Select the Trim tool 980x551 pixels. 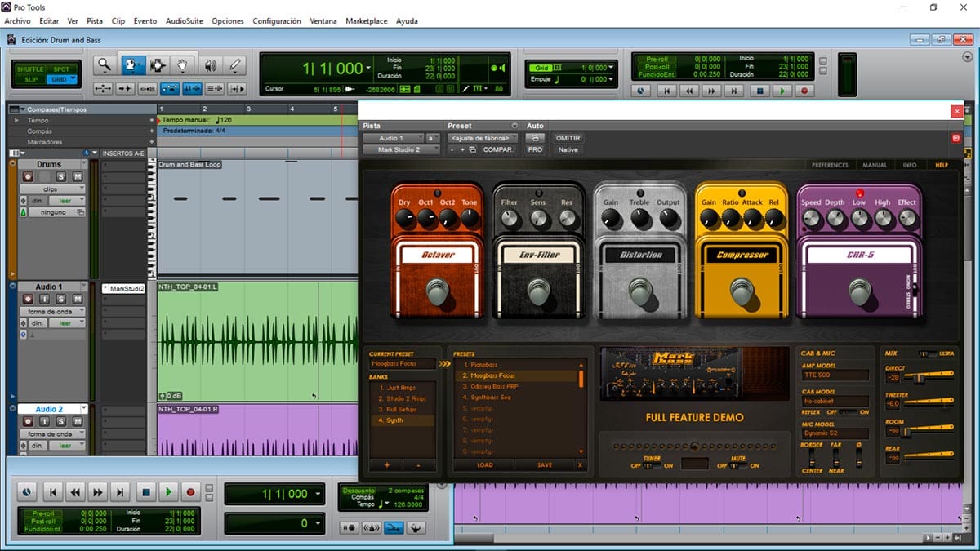click(x=131, y=66)
